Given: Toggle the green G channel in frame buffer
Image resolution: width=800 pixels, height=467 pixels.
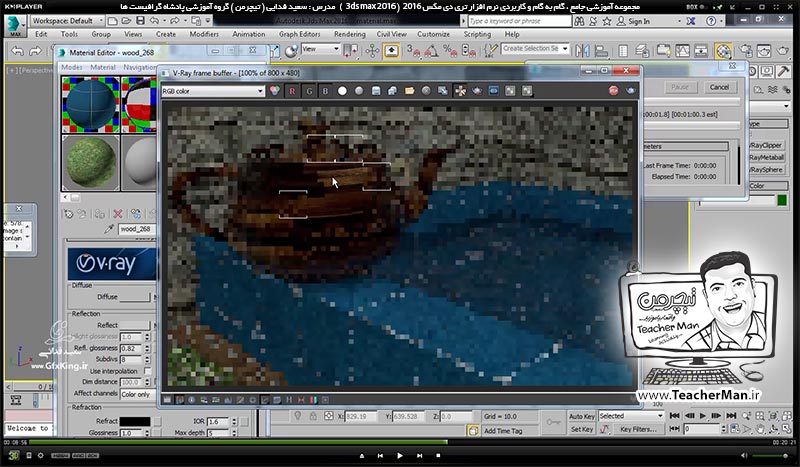Looking at the screenshot, I should (309, 91).
